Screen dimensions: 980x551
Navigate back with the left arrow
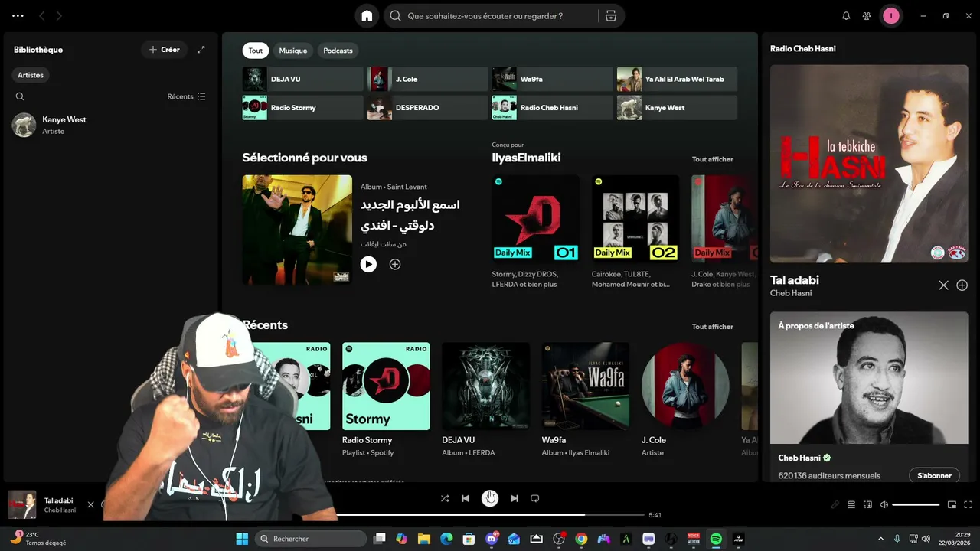[42, 16]
